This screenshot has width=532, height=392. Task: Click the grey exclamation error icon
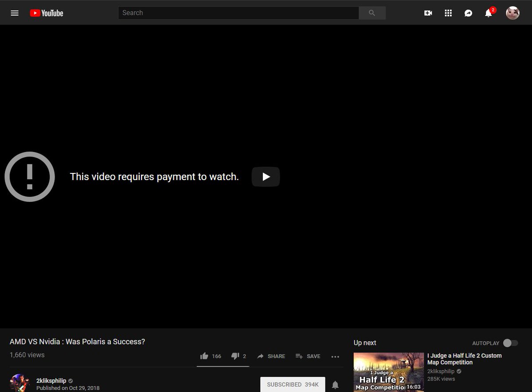pos(30,176)
